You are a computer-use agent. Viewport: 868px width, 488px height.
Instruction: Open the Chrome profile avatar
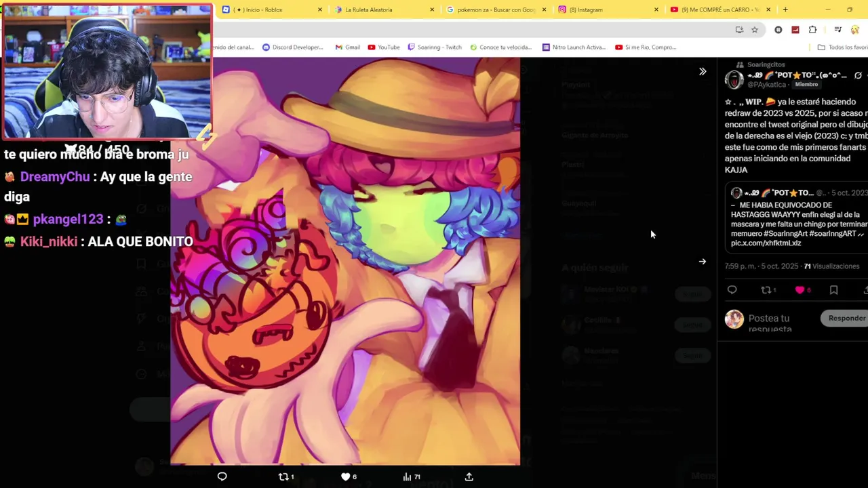pos(855,30)
